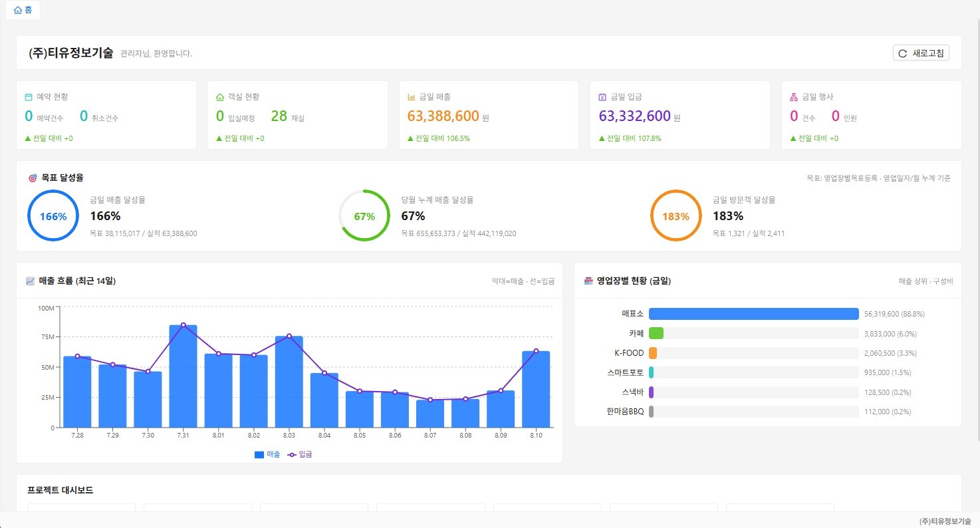Click the green 카페 bar
This screenshot has height=528, width=980.
point(656,333)
